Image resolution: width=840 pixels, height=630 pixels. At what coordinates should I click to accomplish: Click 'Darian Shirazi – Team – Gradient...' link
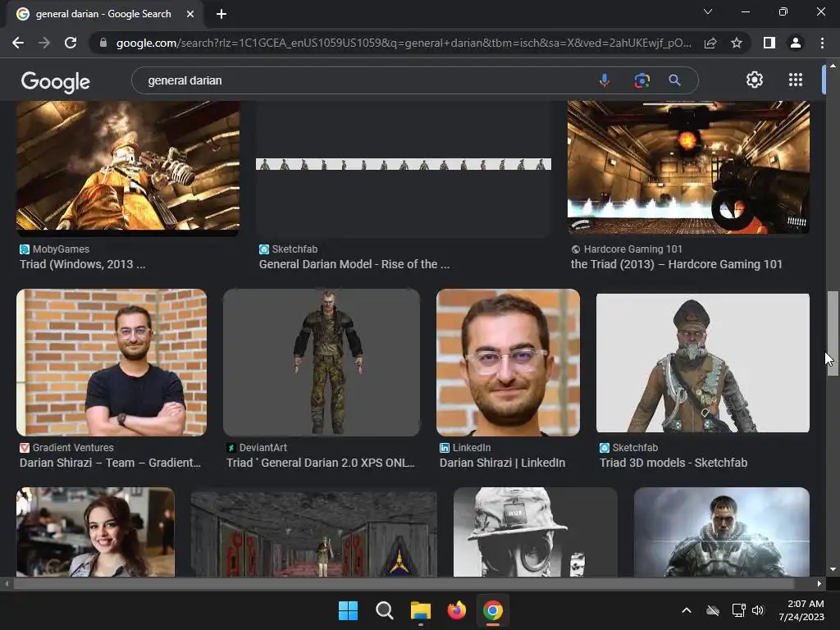click(x=111, y=463)
